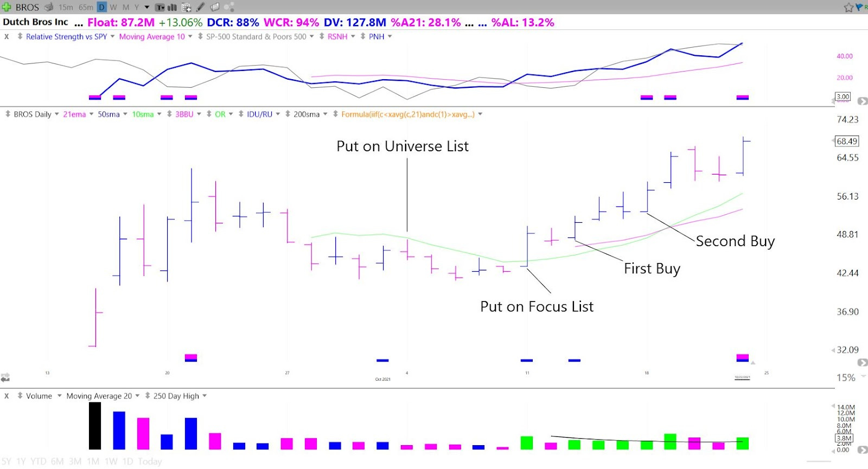Click the reorder handle before Formula indicator

tap(335, 114)
